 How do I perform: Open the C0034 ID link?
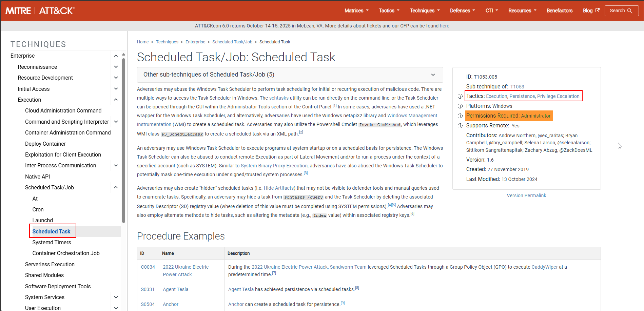tap(148, 267)
